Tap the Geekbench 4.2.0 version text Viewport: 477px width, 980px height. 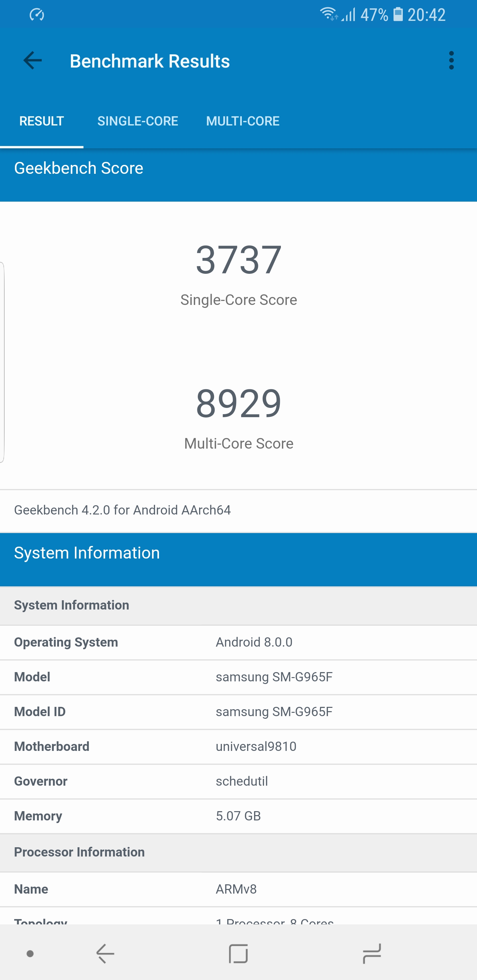point(122,510)
